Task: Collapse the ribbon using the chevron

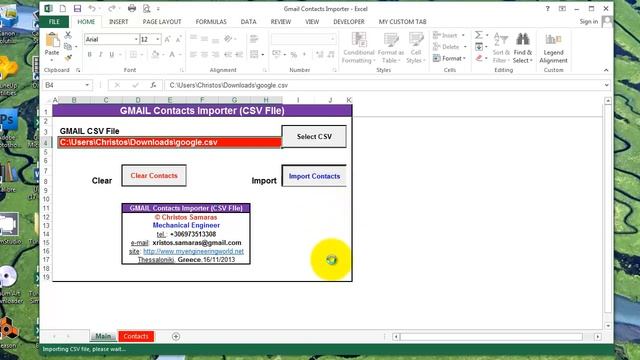Action: coord(606,70)
